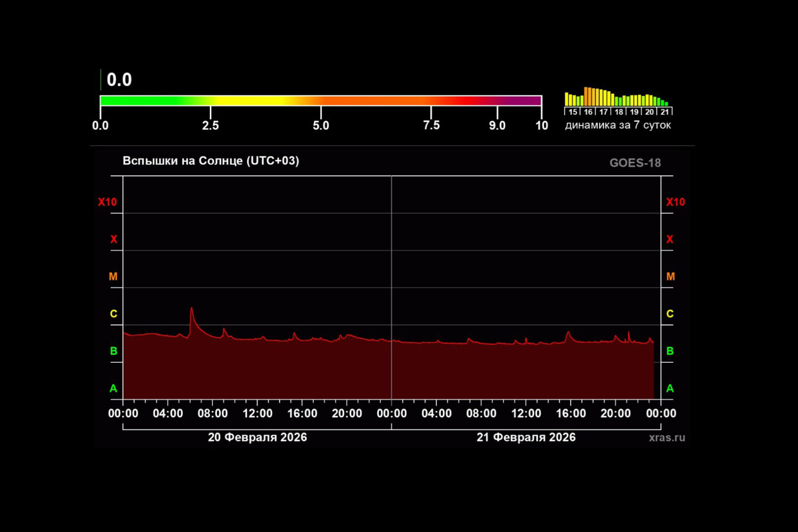Click the '20 Февраля 2026' date label

pos(257,437)
